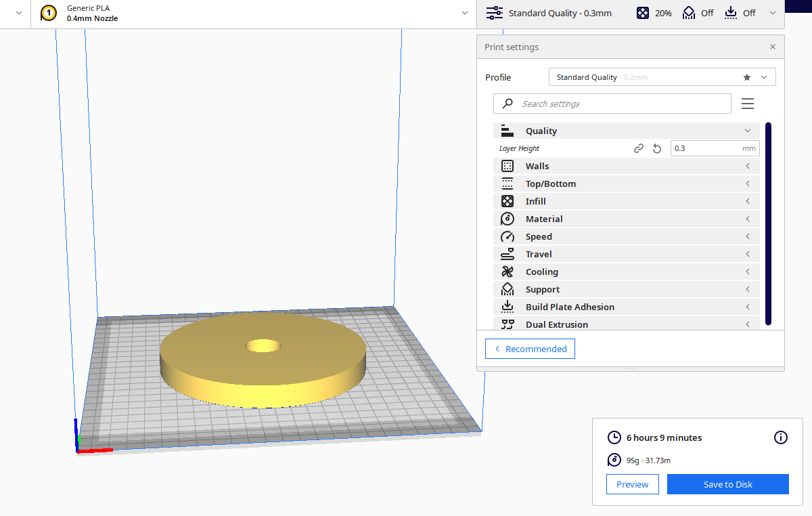Click the profile star icon

pos(747,77)
